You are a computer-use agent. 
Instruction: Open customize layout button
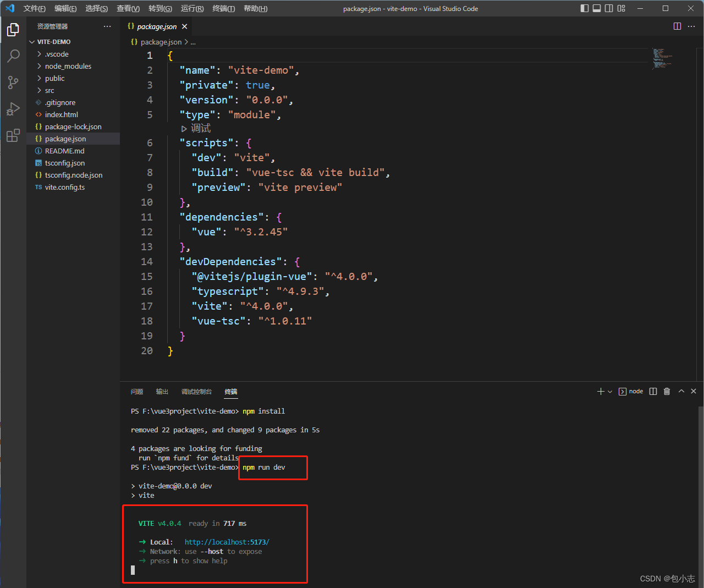click(621, 8)
